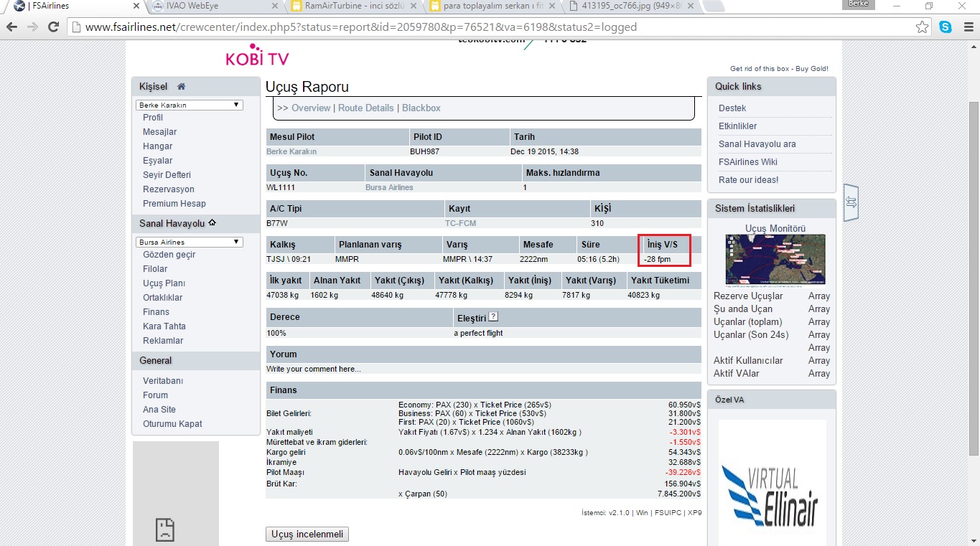The image size is (980, 546).
Task: Open Rezervasyon in the sidebar
Action: click(x=169, y=189)
